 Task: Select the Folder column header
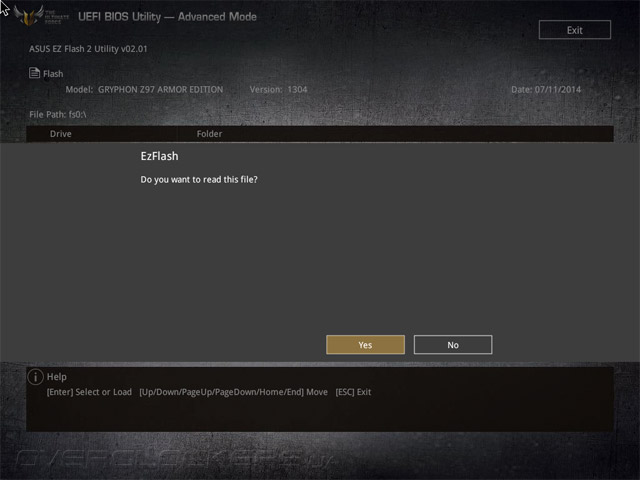click(209, 134)
